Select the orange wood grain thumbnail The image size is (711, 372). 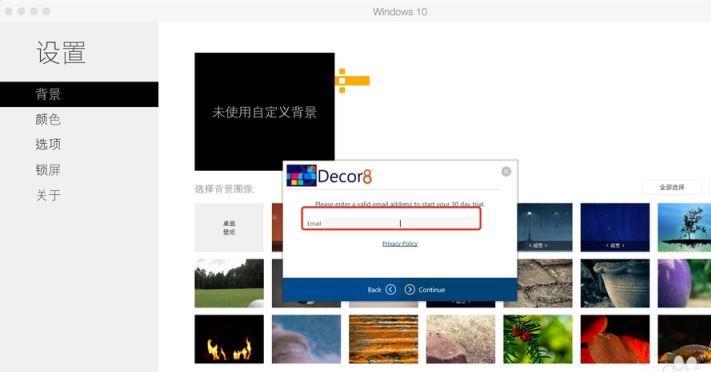pos(383,339)
